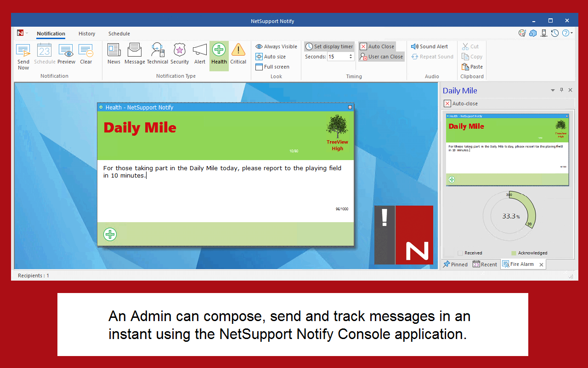Click the Paste clipboard command
Image resolution: width=588 pixels, height=368 pixels.
[x=472, y=67]
